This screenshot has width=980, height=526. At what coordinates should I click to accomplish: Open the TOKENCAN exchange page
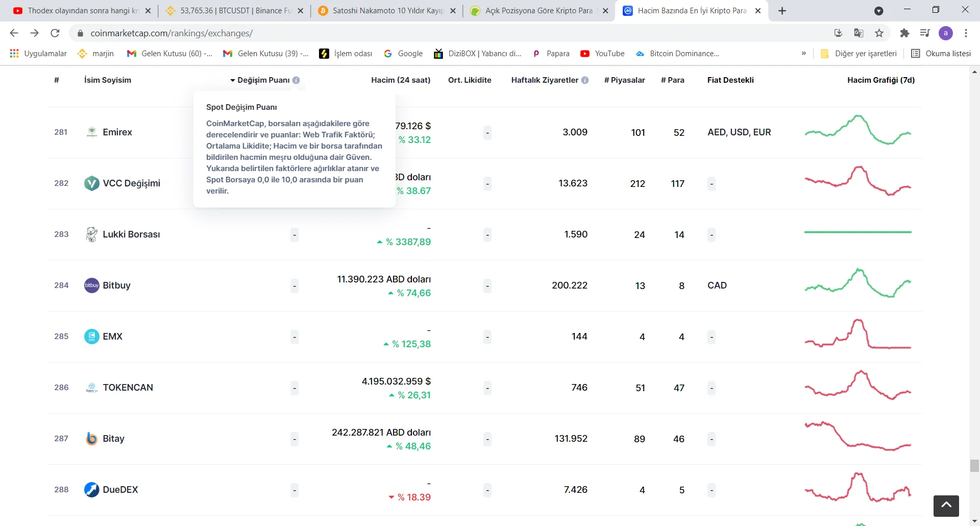coord(128,388)
